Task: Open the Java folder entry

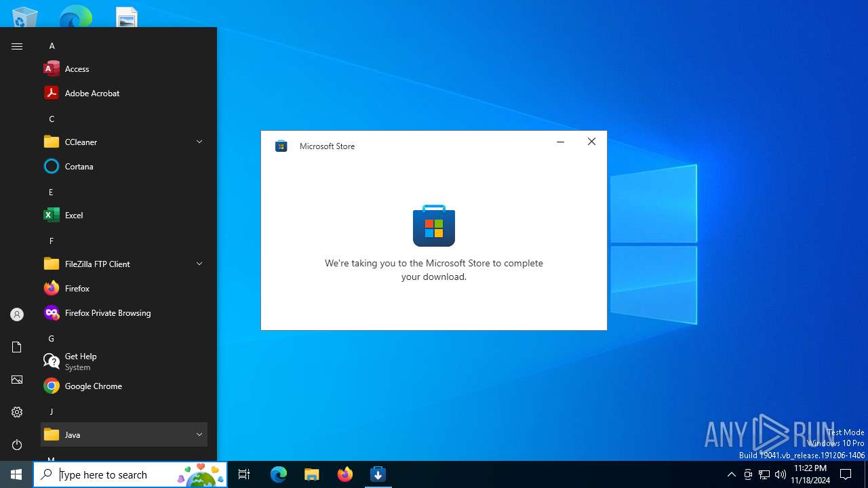Action: click(x=124, y=434)
